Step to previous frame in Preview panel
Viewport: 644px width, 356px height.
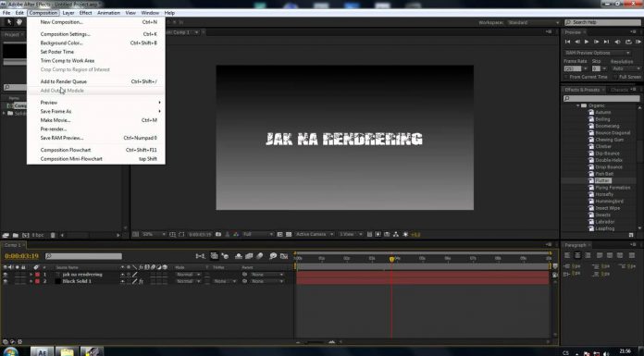pos(577,42)
